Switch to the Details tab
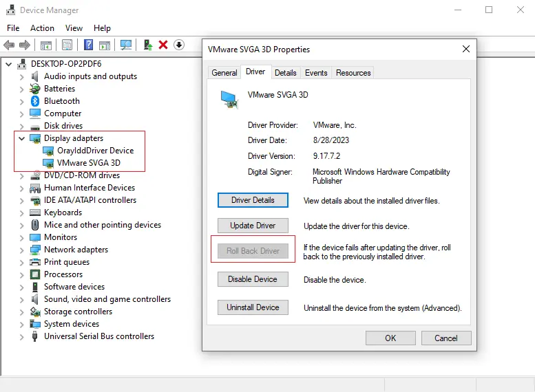 [x=286, y=73]
